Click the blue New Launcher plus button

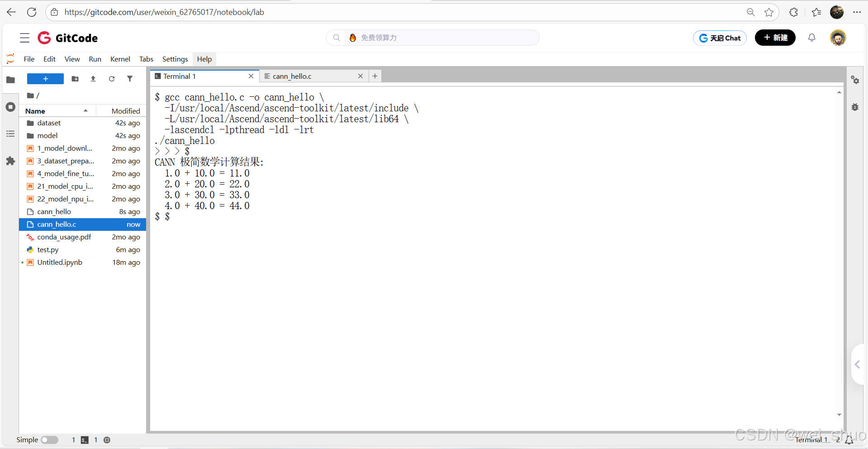(x=45, y=79)
